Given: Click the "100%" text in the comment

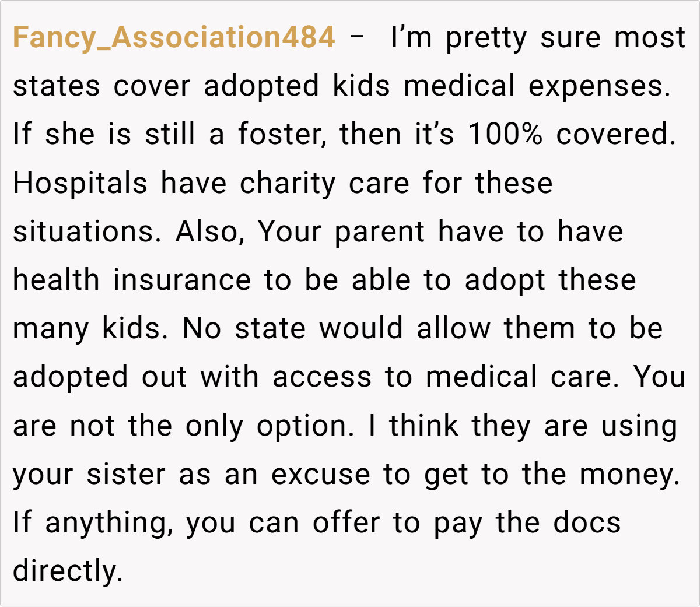Looking at the screenshot, I should pyautogui.click(x=505, y=135).
